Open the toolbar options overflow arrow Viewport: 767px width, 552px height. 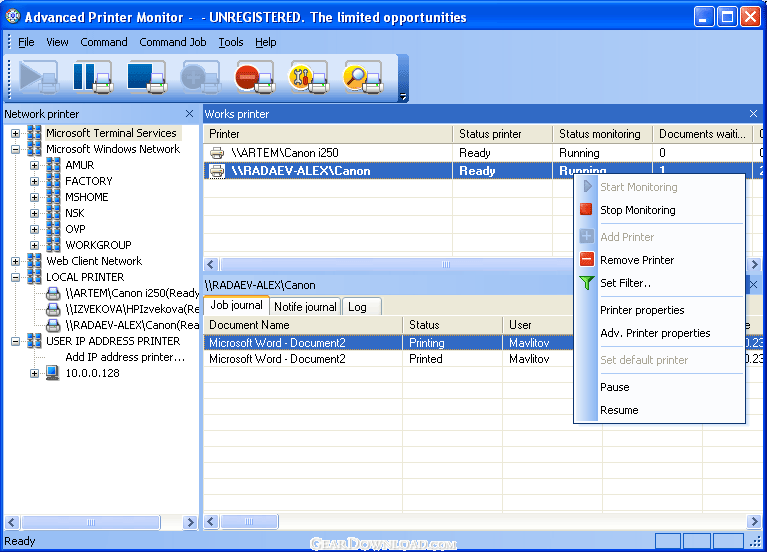click(x=403, y=96)
